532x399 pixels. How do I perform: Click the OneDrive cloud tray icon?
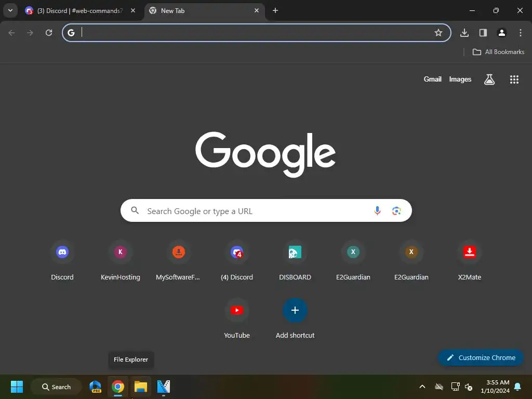coord(439,387)
